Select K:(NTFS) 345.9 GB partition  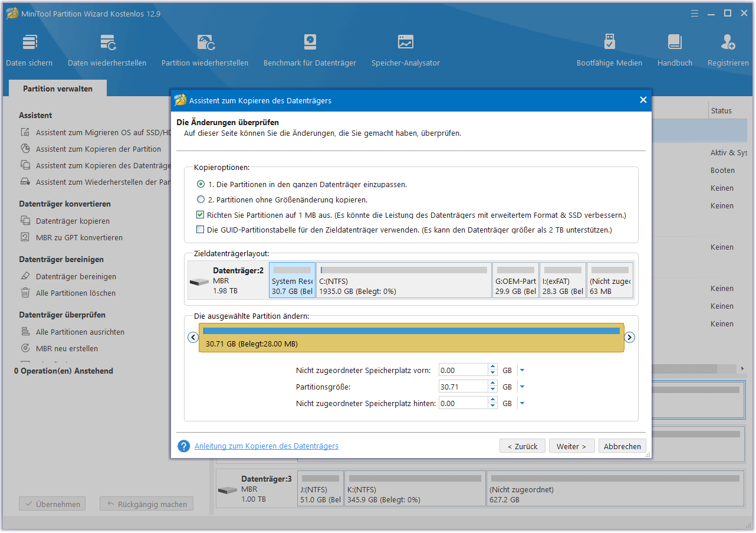[415, 489]
